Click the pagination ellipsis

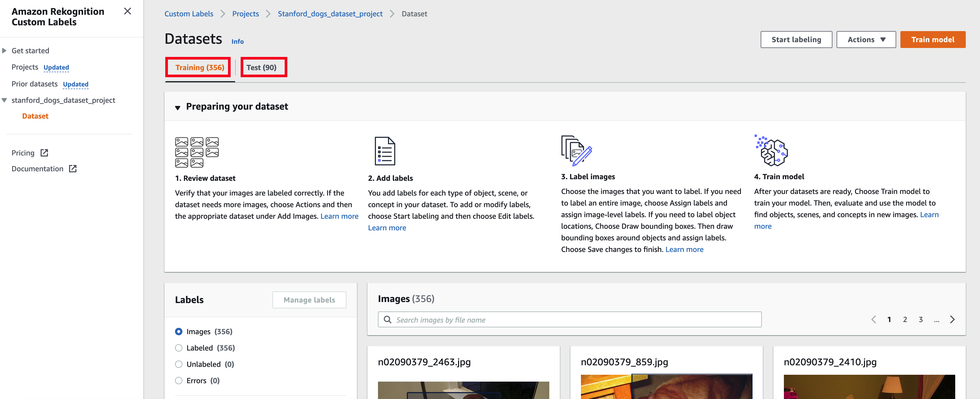(x=936, y=321)
